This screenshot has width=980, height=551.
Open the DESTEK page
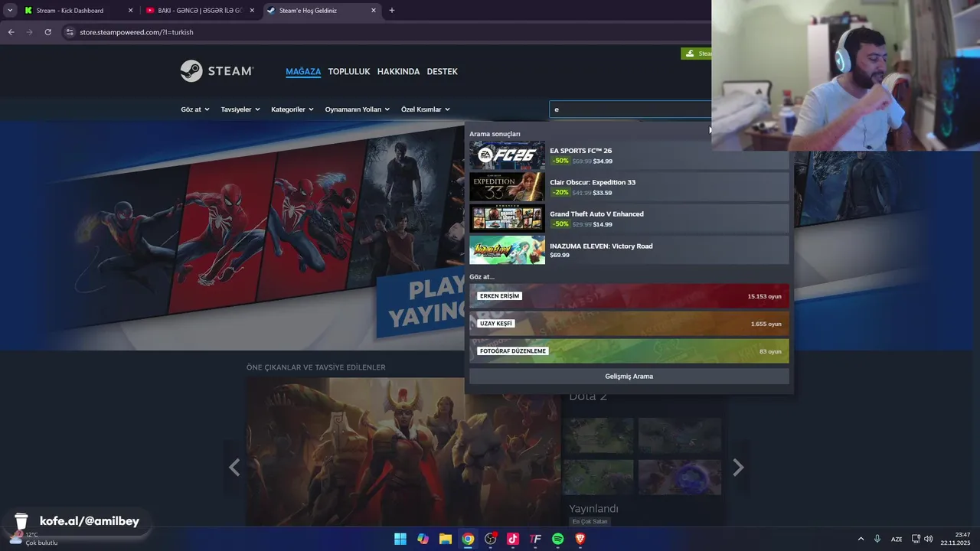point(442,71)
